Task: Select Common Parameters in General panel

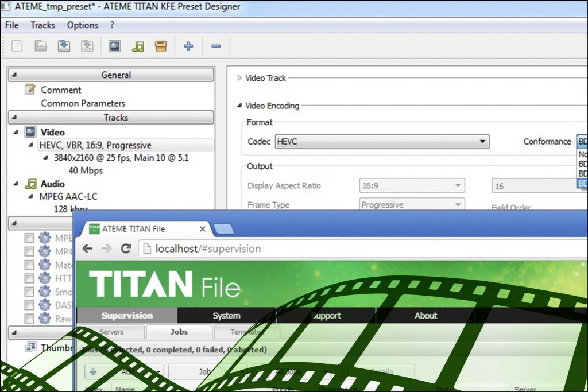Action: point(83,103)
